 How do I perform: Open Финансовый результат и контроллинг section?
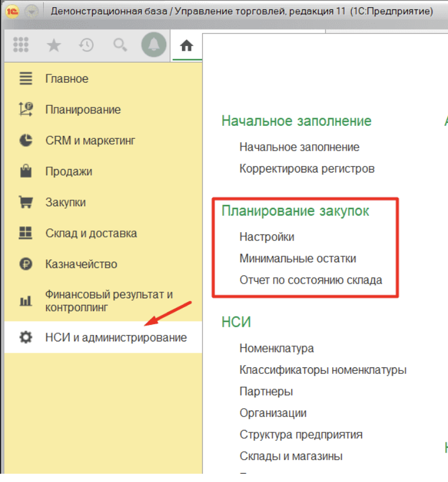click(x=109, y=301)
